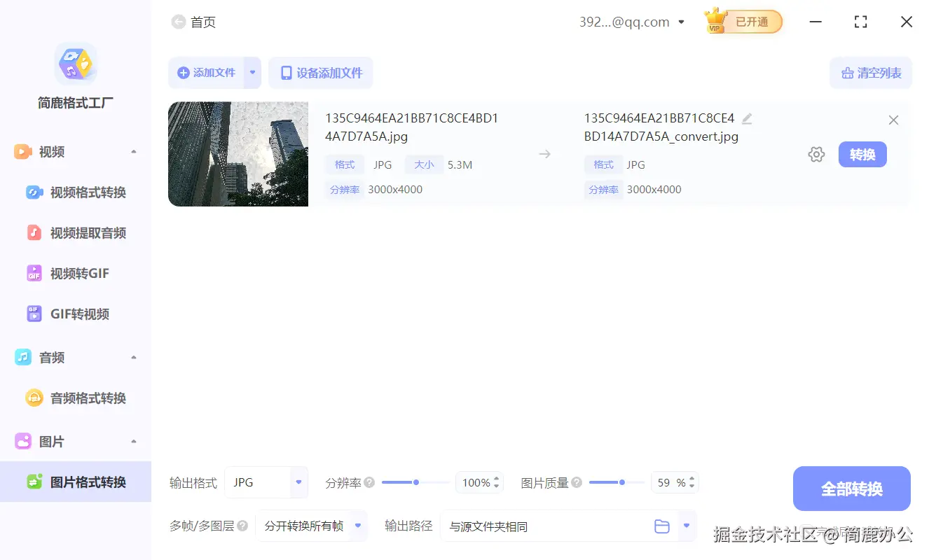Click the 图片质量 slider handle
Image resolution: width=929 pixels, height=560 pixels.
coord(622,482)
